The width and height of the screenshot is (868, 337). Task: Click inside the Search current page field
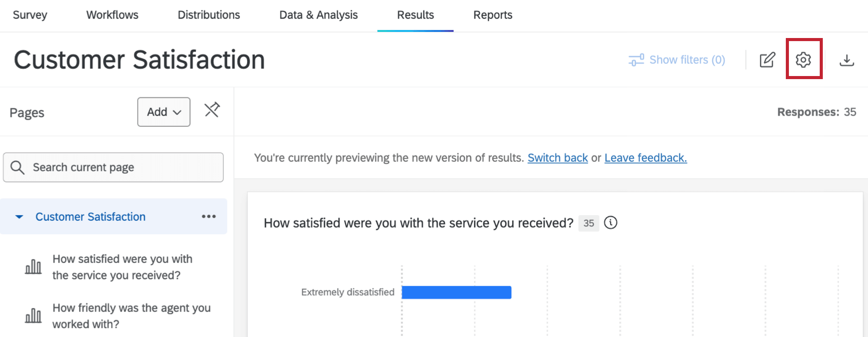[x=103, y=167]
